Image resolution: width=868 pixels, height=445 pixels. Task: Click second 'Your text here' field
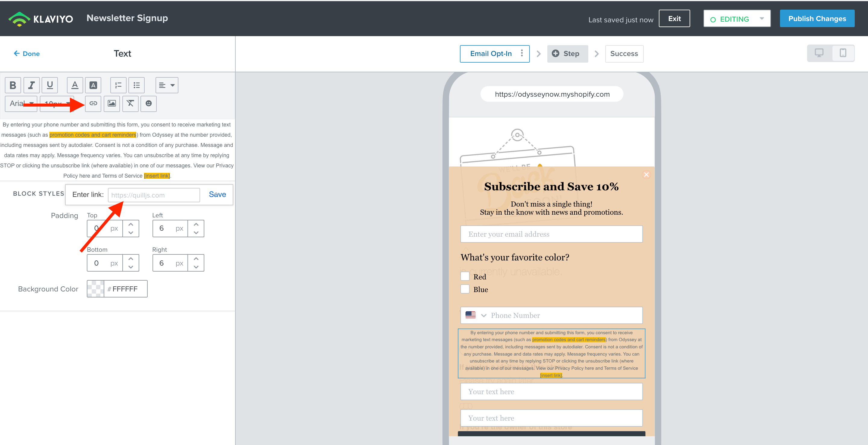point(551,418)
